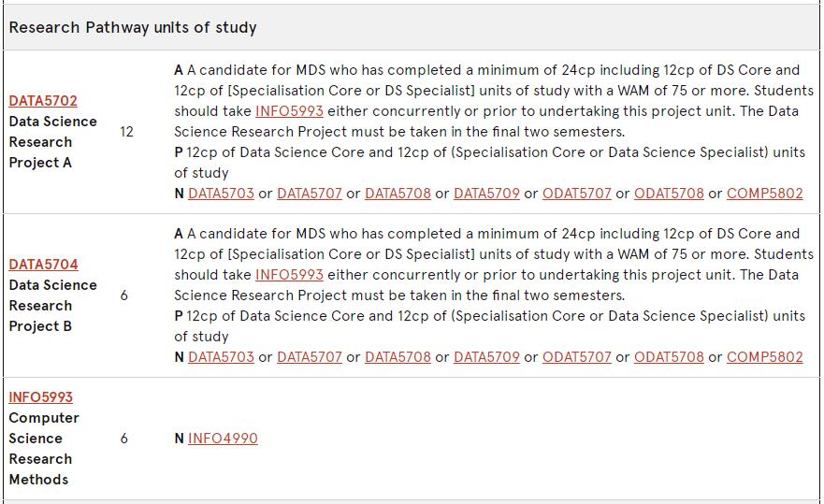The height and width of the screenshot is (504, 824).
Task: Open ODAT5707 link in DATA5702 row
Action: 577,193
